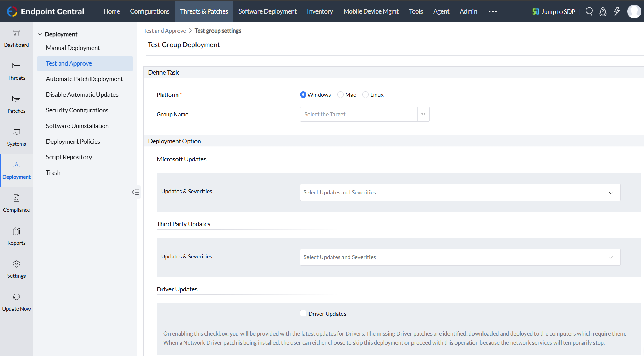The width and height of the screenshot is (644, 356).
Task: Open the Compliance sidebar icon
Action: click(16, 198)
